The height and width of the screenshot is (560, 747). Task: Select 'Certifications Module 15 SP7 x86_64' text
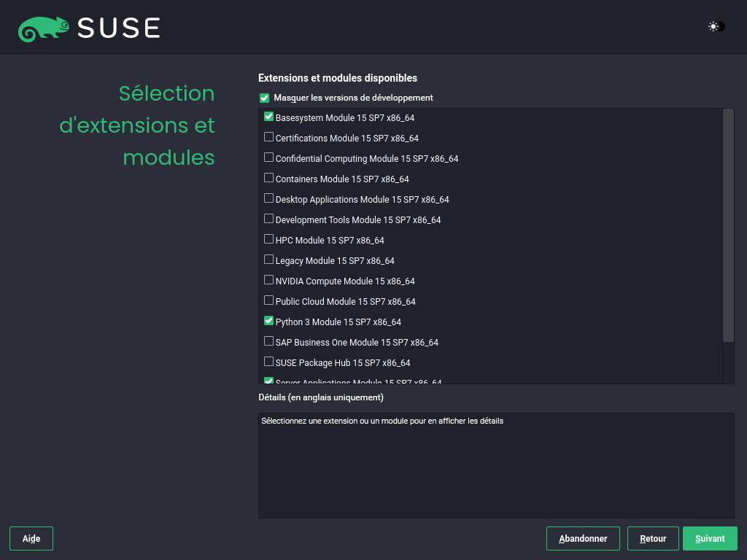(x=347, y=139)
